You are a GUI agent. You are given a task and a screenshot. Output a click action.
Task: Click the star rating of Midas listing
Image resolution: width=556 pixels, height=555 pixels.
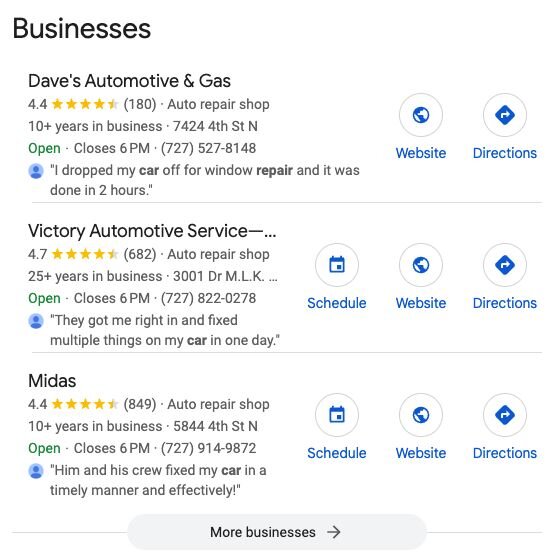[84, 404]
